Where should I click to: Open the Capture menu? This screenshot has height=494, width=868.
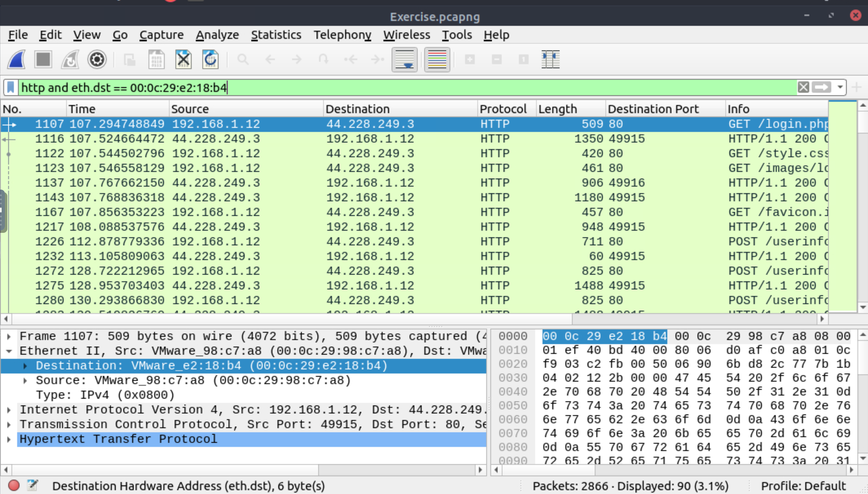click(x=162, y=35)
